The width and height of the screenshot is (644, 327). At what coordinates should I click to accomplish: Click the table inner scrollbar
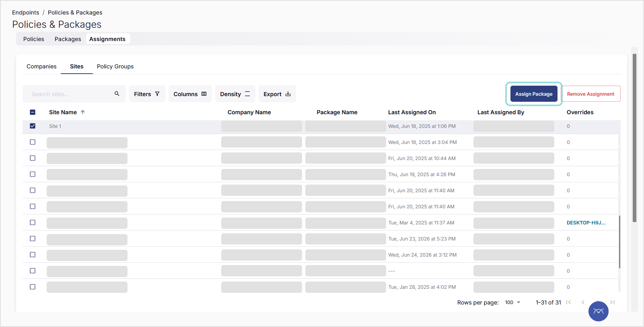pos(619,242)
